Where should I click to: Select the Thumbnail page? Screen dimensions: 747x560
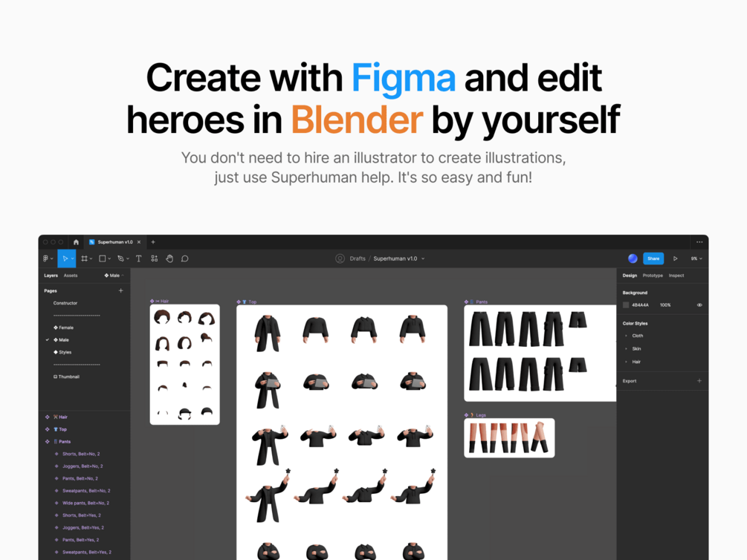pyautogui.click(x=66, y=377)
